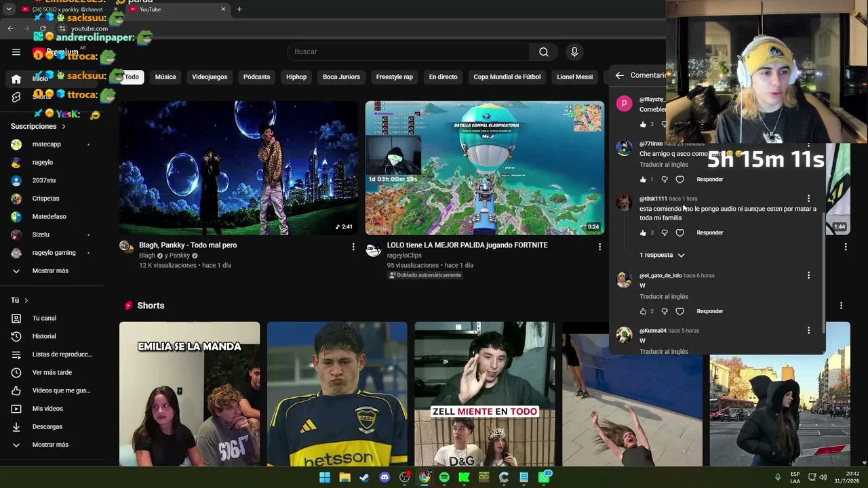Select the Todo filter chip
868x488 pixels.
(x=132, y=77)
